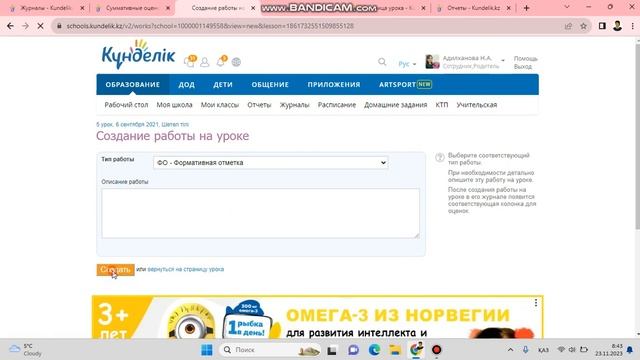The width and height of the screenshot is (640, 360).
Task: Open the Chrome profile avatar
Action: pyautogui.click(x=617, y=26)
